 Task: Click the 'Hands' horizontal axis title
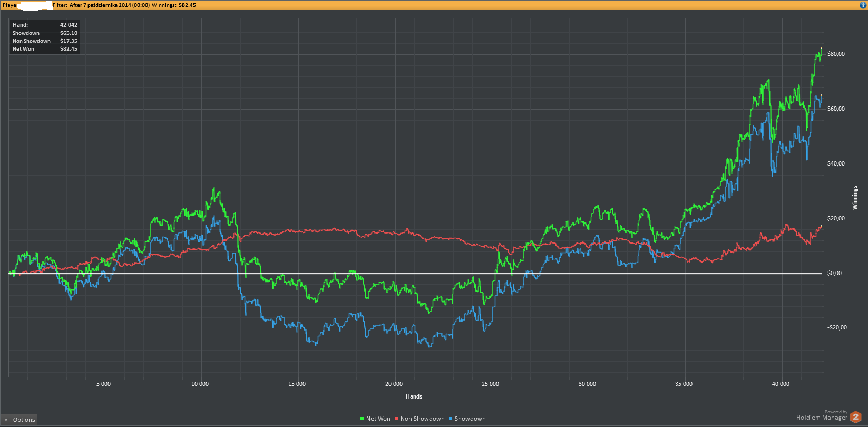pos(414,396)
